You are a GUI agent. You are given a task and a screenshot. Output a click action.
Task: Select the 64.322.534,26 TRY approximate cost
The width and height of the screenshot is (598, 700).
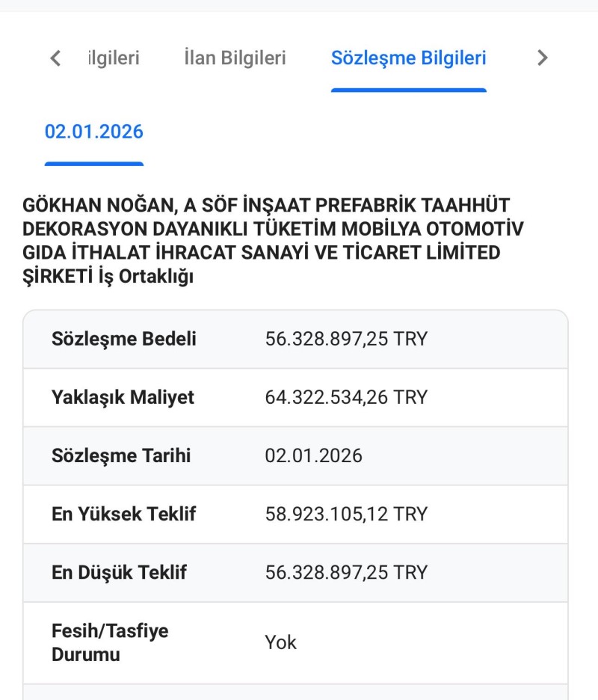[346, 397]
